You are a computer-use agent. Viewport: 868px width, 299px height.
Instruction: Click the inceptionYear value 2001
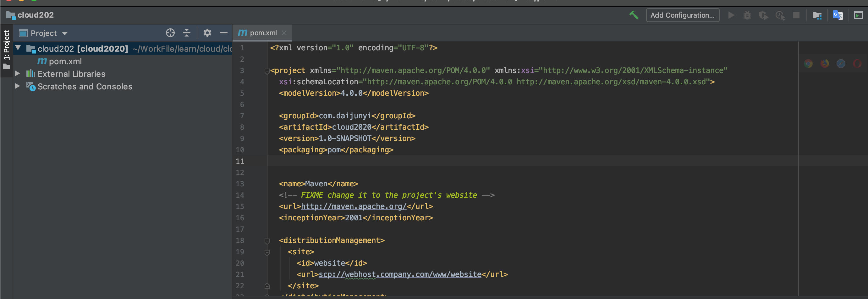tap(354, 218)
